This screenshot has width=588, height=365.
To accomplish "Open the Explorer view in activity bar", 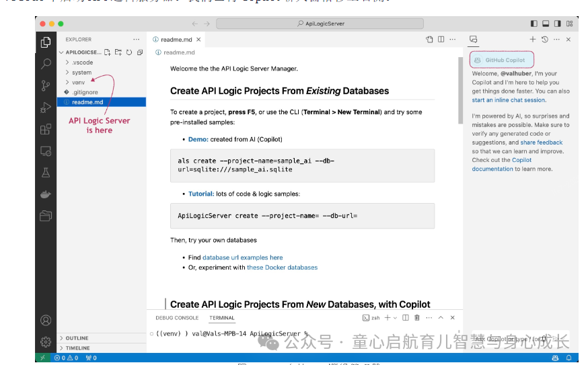I will pyautogui.click(x=46, y=42).
